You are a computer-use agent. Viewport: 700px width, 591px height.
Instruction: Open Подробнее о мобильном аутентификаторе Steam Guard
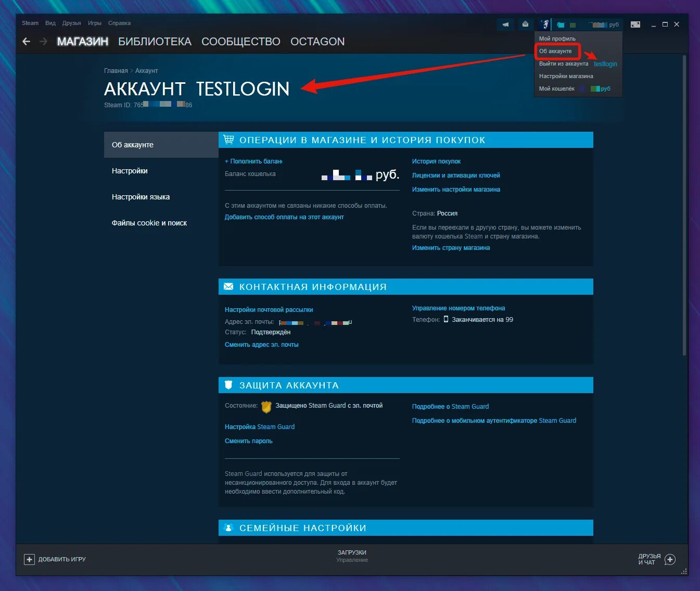494,421
